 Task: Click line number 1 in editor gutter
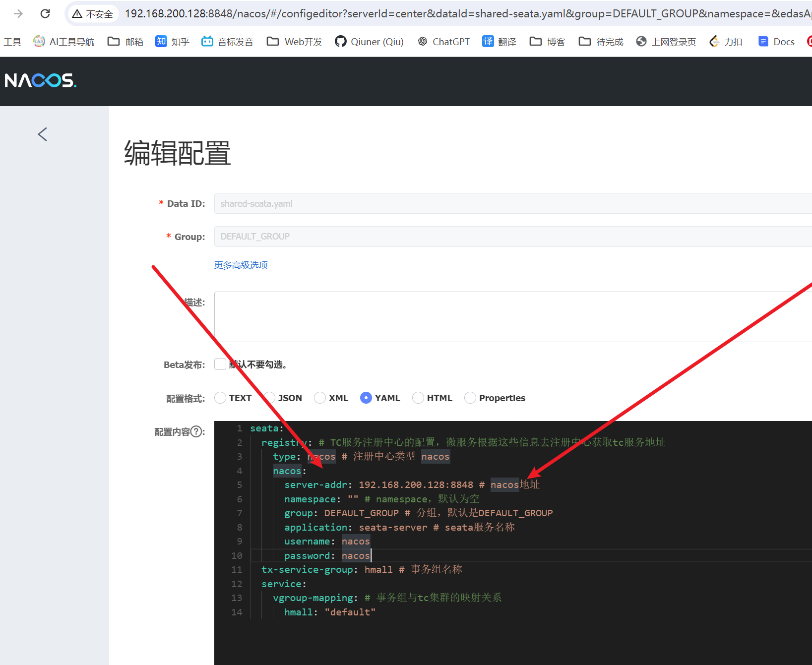tap(240, 428)
